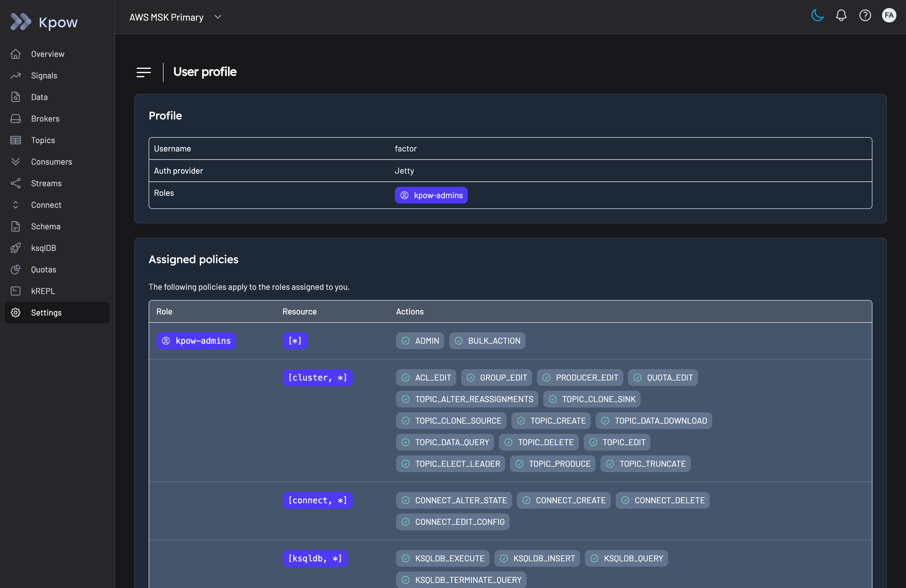Click TOPIC_CLONE_SINK chip
The height and width of the screenshot is (588, 906).
point(591,399)
